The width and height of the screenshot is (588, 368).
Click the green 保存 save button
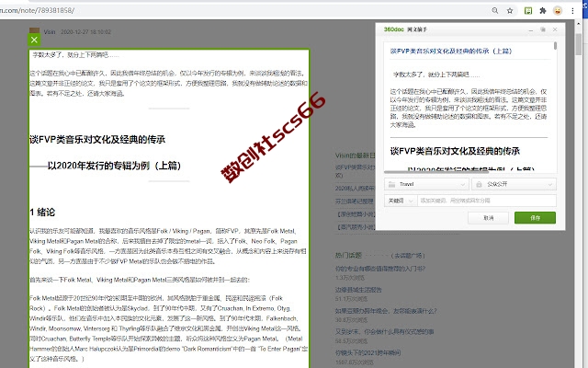[535, 218]
